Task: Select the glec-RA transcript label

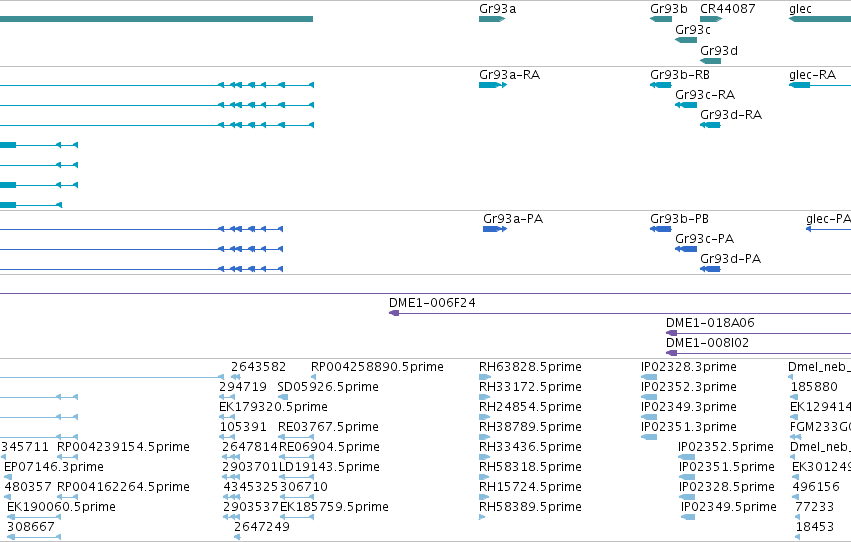Action: (x=812, y=75)
